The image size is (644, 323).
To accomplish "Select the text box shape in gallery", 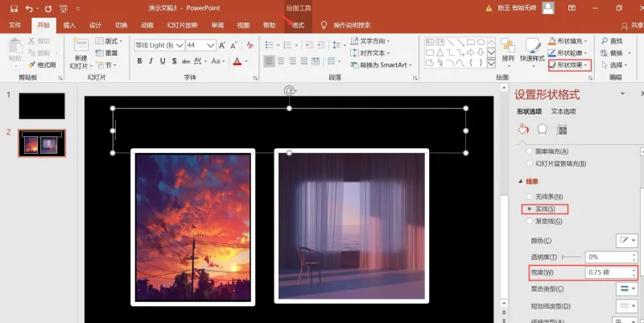I will 430,42.
